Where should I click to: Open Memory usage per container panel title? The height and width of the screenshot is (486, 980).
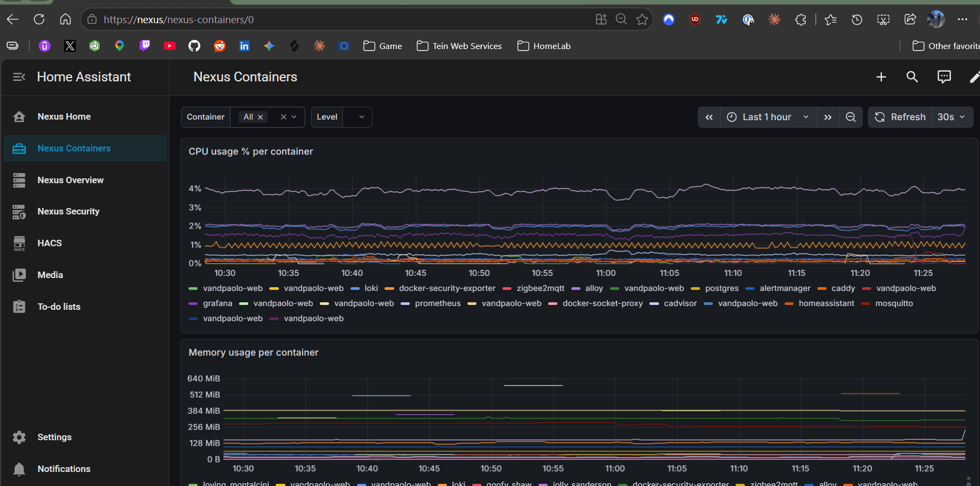(x=254, y=352)
